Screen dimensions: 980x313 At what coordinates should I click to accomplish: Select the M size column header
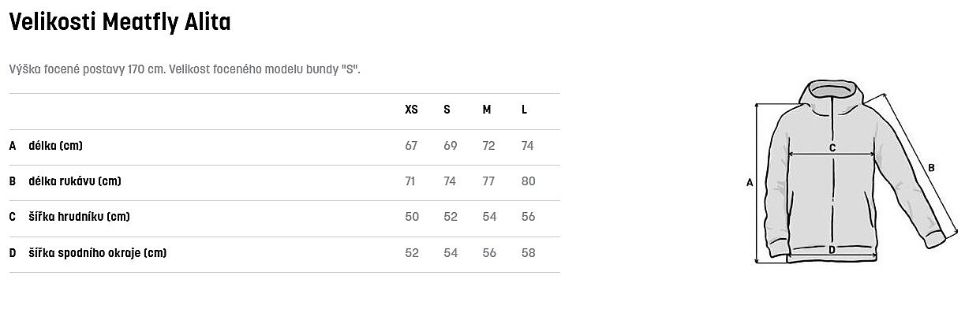click(487, 110)
